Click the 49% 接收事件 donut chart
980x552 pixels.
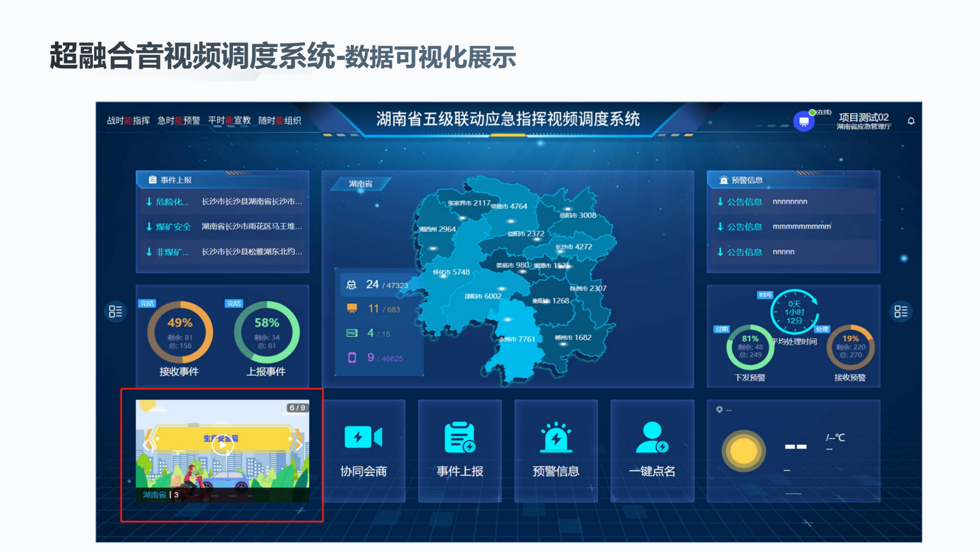tap(180, 332)
